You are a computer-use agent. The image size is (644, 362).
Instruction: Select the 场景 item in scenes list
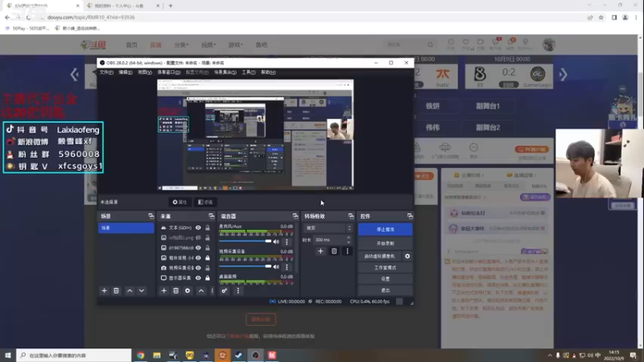(126, 228)
